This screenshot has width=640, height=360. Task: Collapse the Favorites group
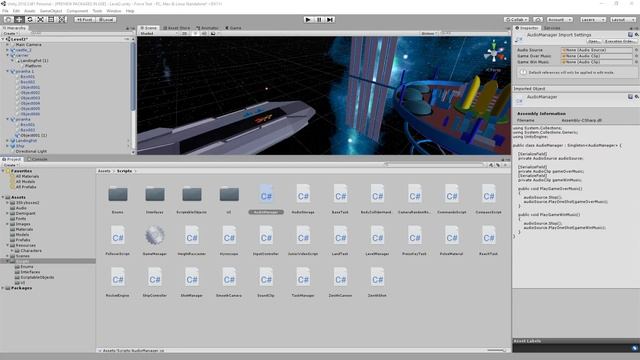(3, 171)
